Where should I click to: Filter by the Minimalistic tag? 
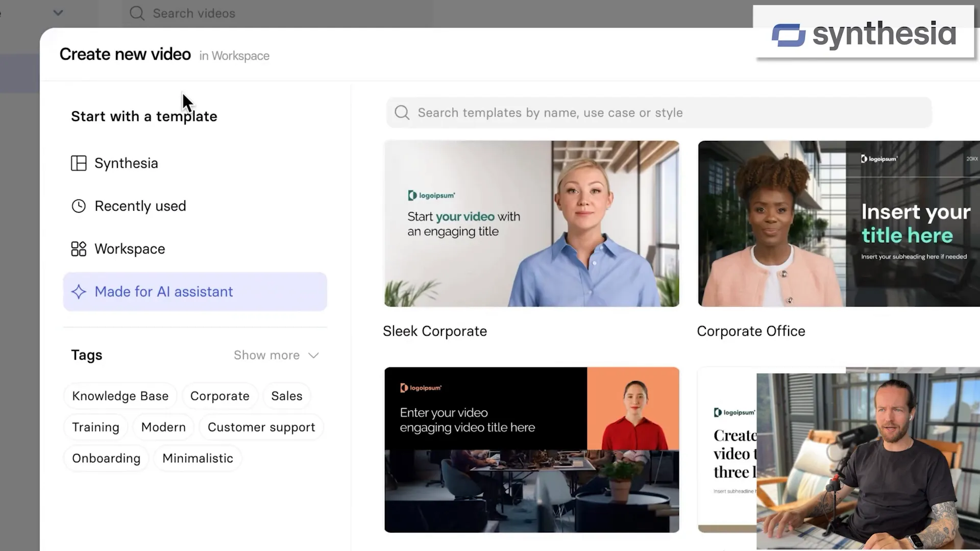(x=198, y=459)
